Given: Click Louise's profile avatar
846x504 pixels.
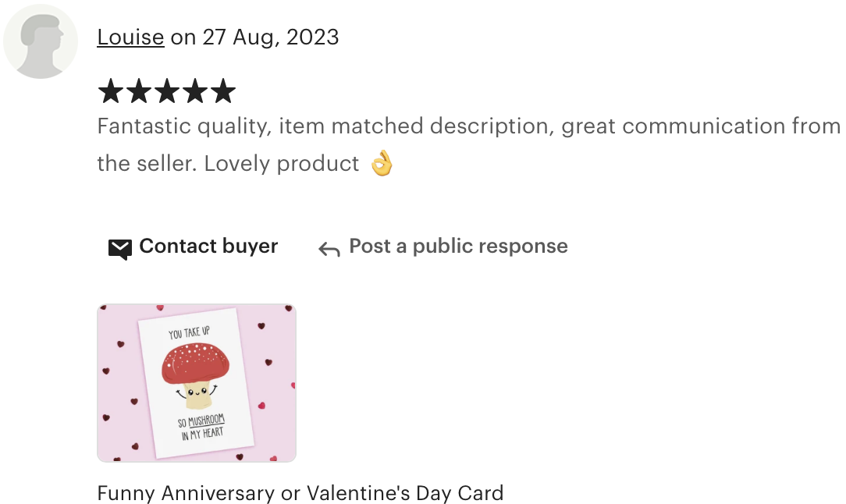Looking at the screenshot, I should (41, 41).
